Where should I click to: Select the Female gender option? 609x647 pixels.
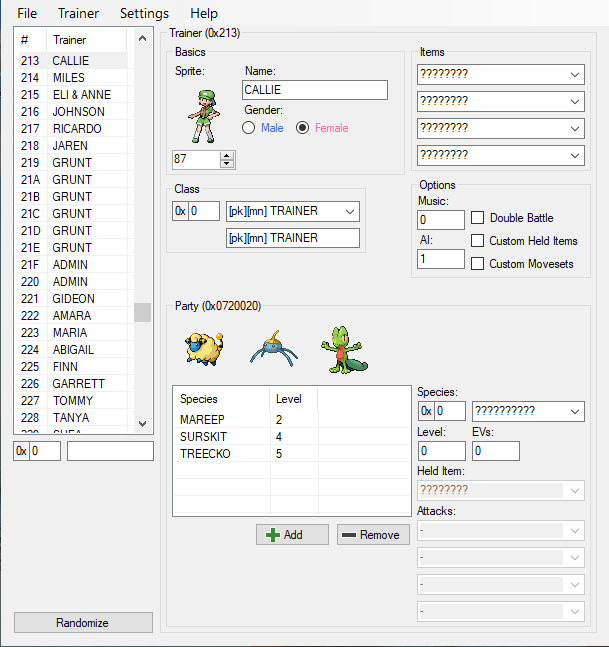point(322,128)
